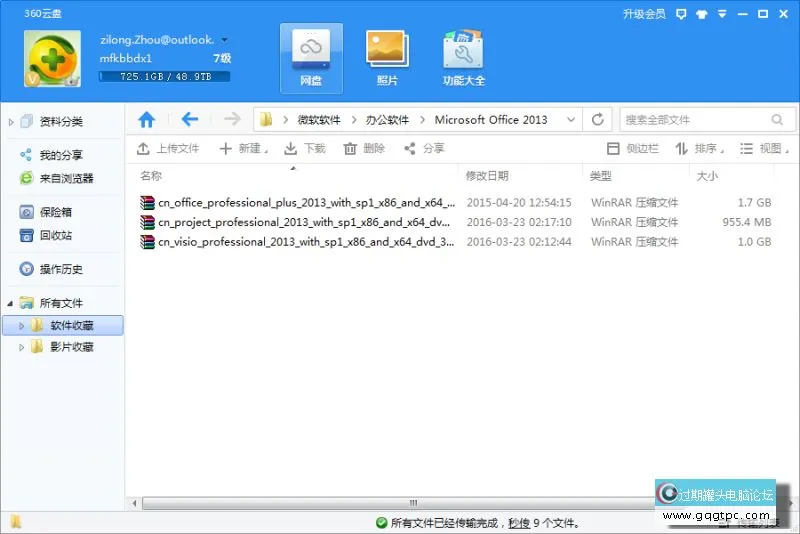Expand the 软件收藏 folder arrow
This screenshot has height=534, width=800.
[21, 325]
